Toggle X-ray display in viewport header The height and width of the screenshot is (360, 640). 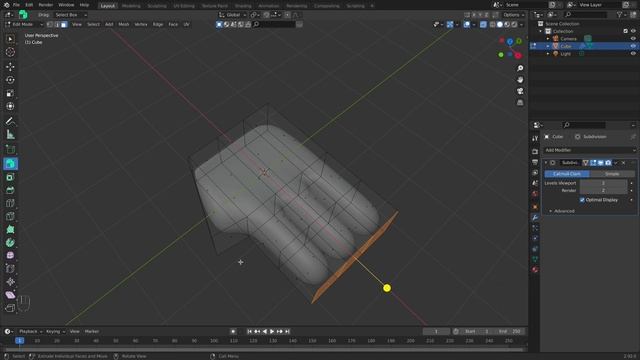tap(483, 24)
